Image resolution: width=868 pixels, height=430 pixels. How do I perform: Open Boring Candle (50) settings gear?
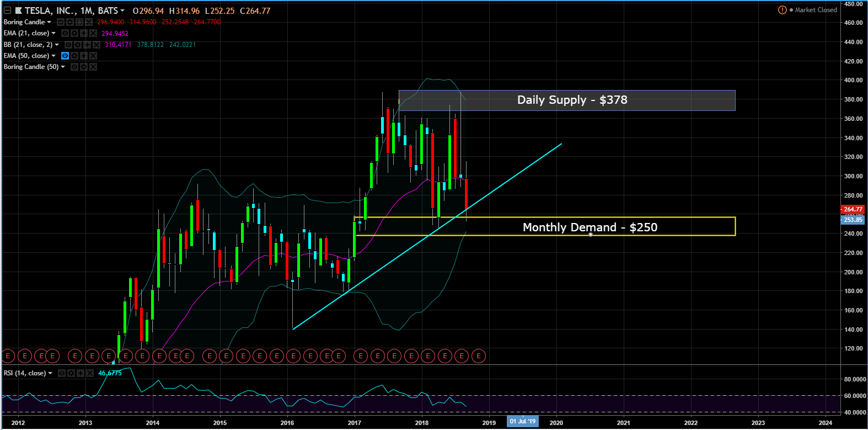coord(84,67)
